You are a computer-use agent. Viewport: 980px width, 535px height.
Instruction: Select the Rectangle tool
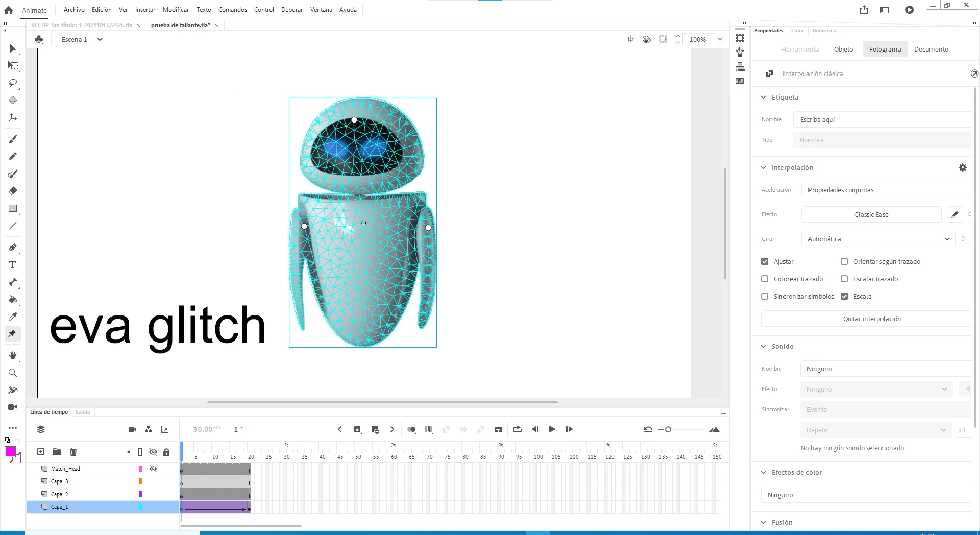coord(13,208)
